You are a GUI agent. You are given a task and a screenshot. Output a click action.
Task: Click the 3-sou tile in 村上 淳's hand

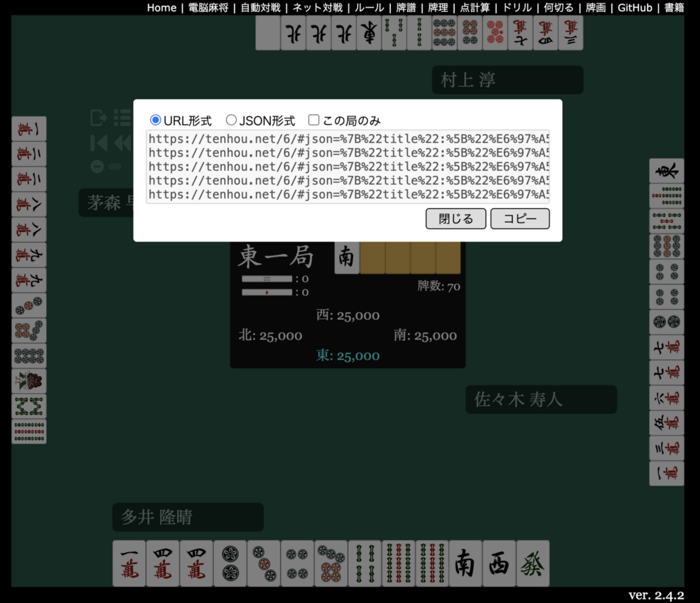tap(394, 33)
